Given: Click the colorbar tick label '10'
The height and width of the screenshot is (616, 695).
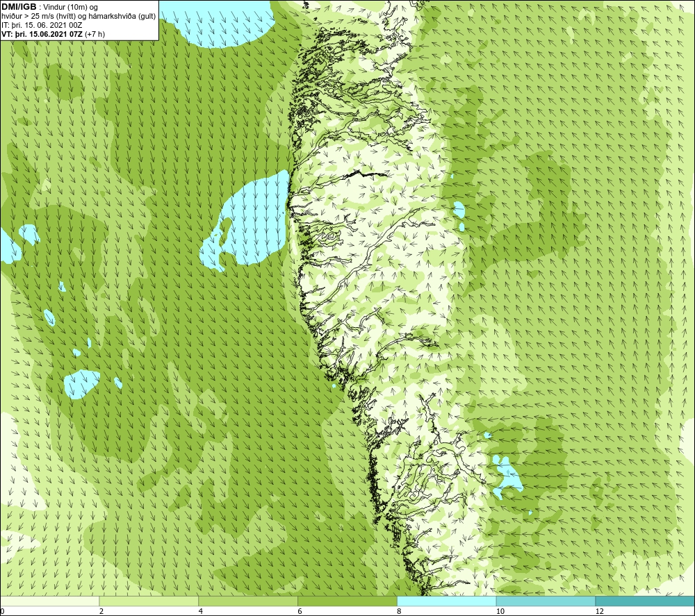Looking at the screenshot, I should coord(500,611).
